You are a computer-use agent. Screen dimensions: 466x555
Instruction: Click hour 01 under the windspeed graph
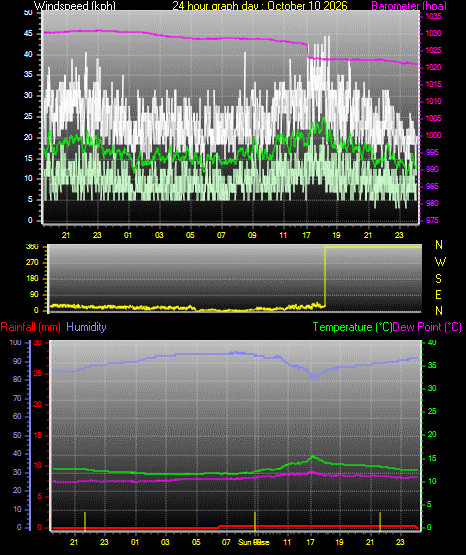pyautogui.click(x=128, y=235)
